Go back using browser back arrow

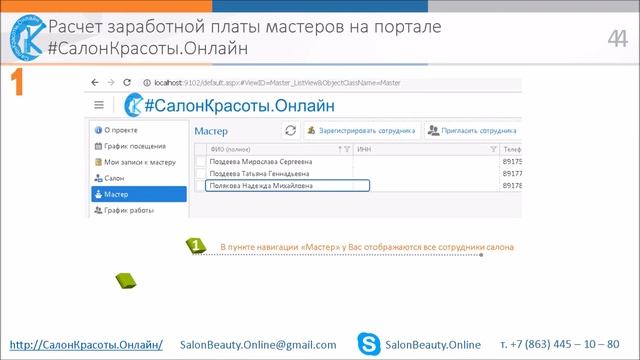click(x=95, y=82)
